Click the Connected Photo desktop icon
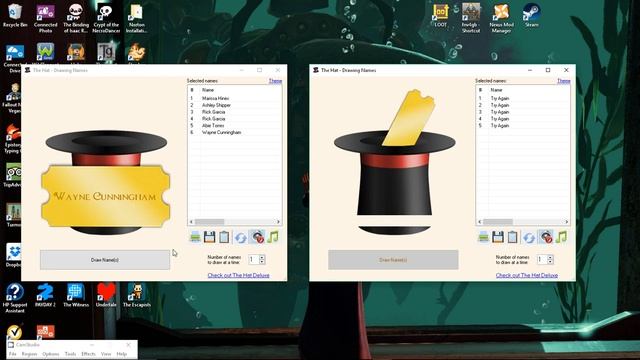Screen dimensions: 640x360 click(x=45, y=18)
